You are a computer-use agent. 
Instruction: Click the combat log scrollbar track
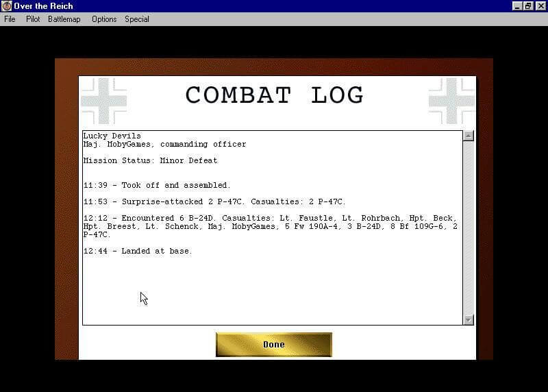(x=468, y=228)
